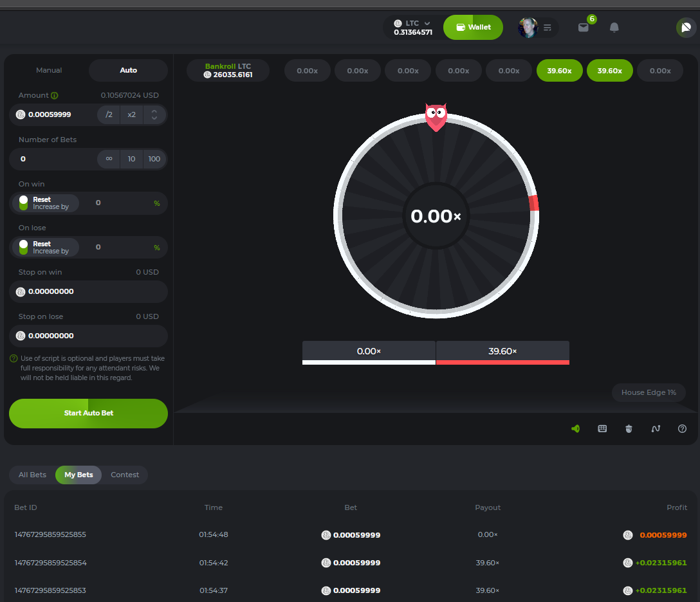Screen dimensions: 700x602
Task: Toggle the sound speaker icon
Action: click(575, 428)
